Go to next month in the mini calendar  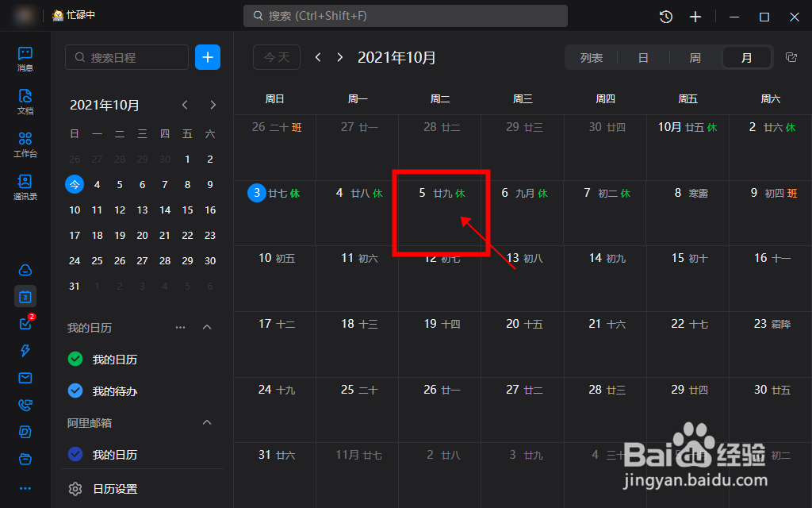point(213,105)
